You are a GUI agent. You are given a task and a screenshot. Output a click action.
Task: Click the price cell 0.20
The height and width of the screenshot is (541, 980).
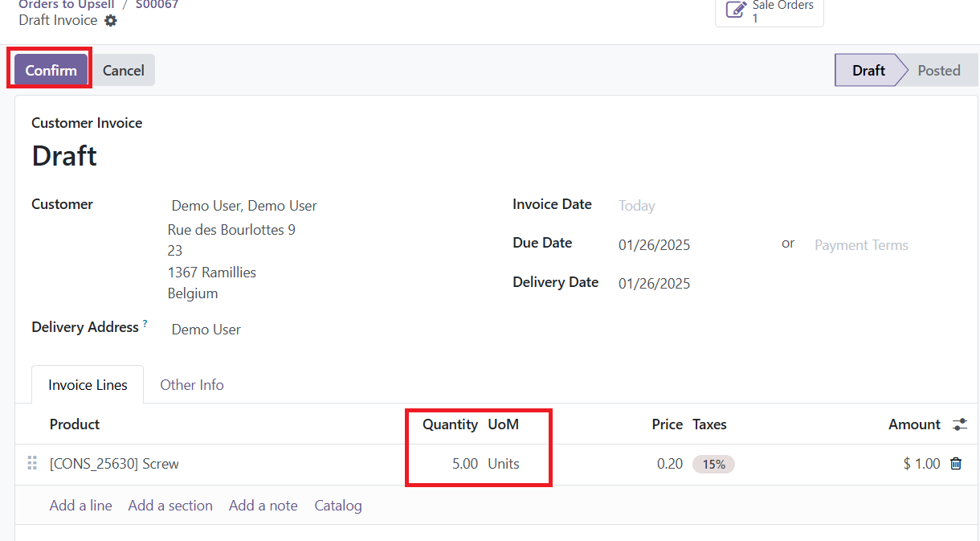pos(670,464)
